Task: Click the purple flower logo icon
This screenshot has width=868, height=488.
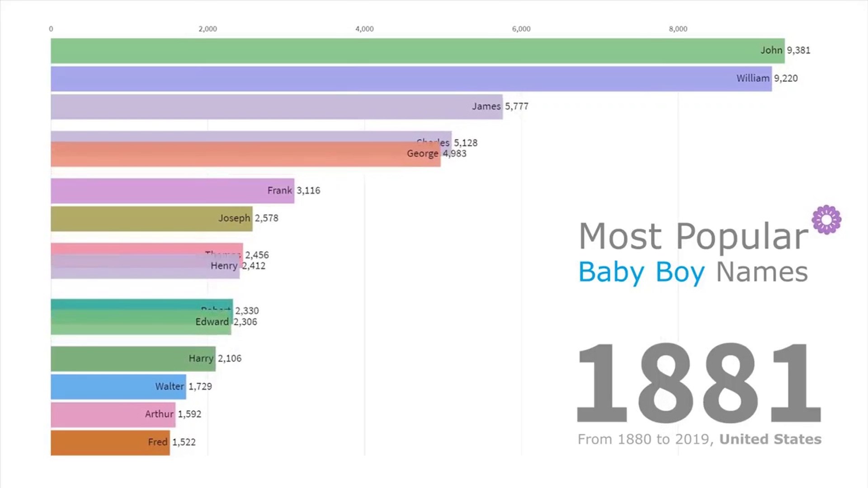Action: pyautogui.click(x=826, y=220)
